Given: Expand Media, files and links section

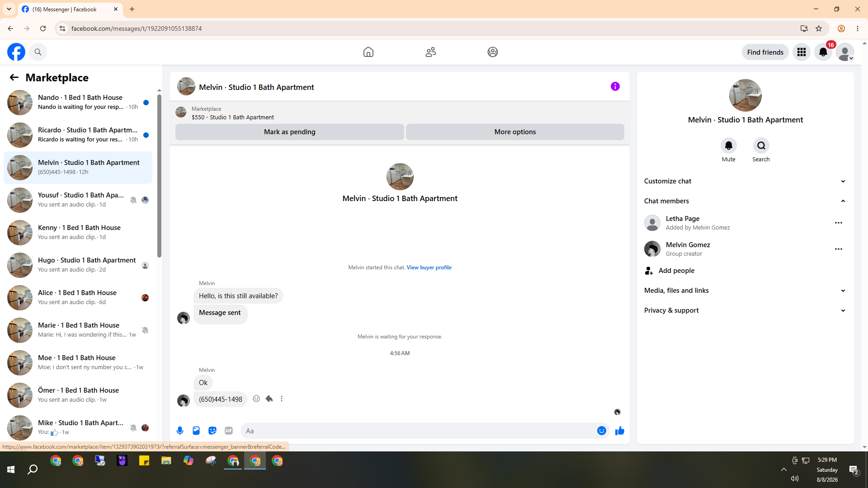Looking at the screenshot, I should [x=745, y=291].
